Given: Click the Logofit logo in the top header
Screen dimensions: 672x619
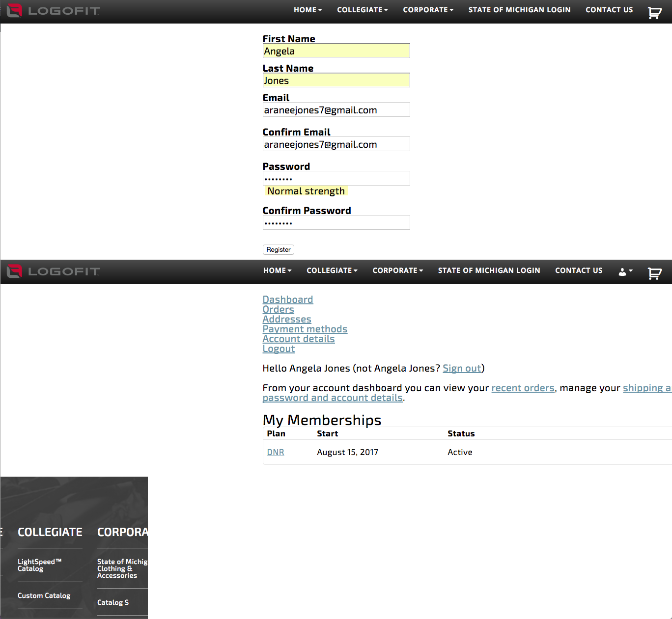Looking at the screenshot, I should (53, 10).
